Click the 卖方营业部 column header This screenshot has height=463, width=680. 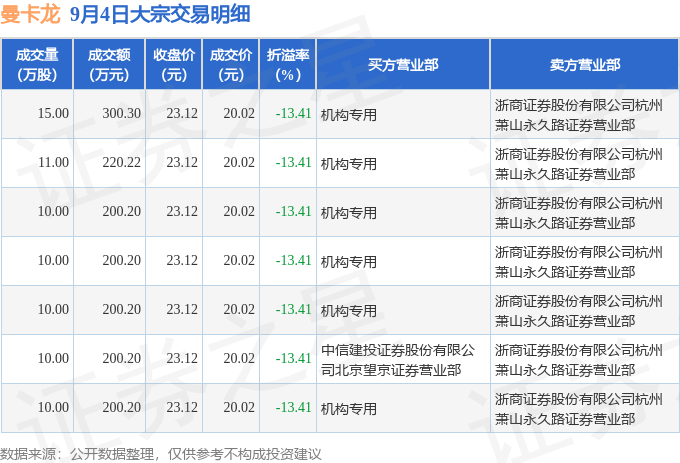585,65
